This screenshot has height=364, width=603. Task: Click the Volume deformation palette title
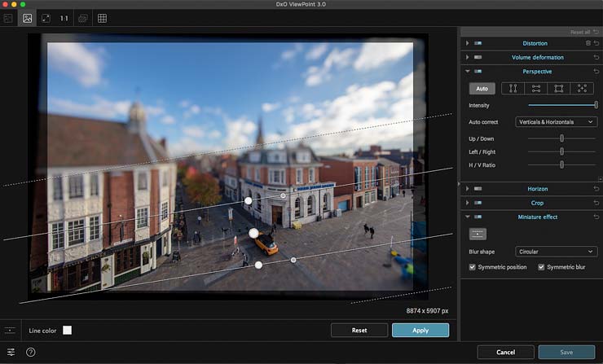(x=537, y=57)
